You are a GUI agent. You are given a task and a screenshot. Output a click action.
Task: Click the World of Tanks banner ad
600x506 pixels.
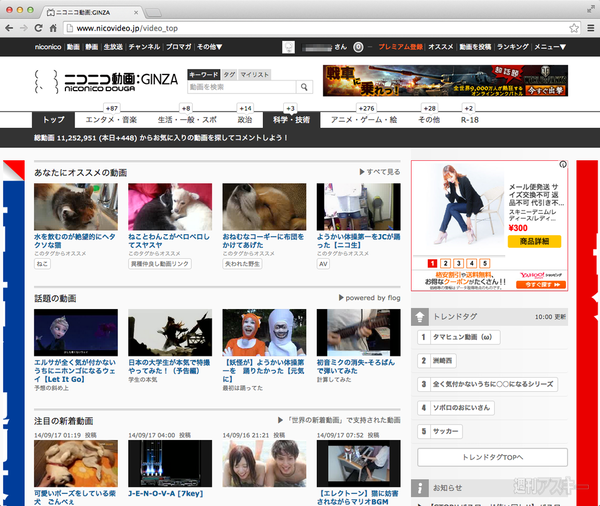coord(445,81)
